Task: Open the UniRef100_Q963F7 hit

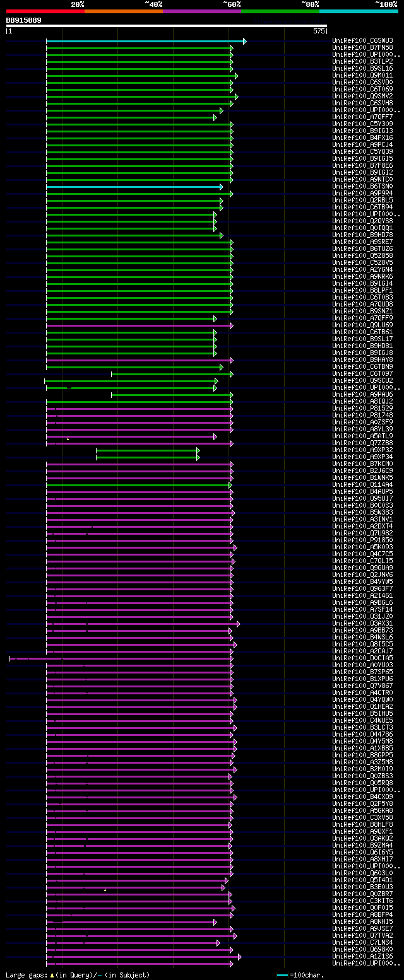Action: pyautogui.click(x=362, y=588)
